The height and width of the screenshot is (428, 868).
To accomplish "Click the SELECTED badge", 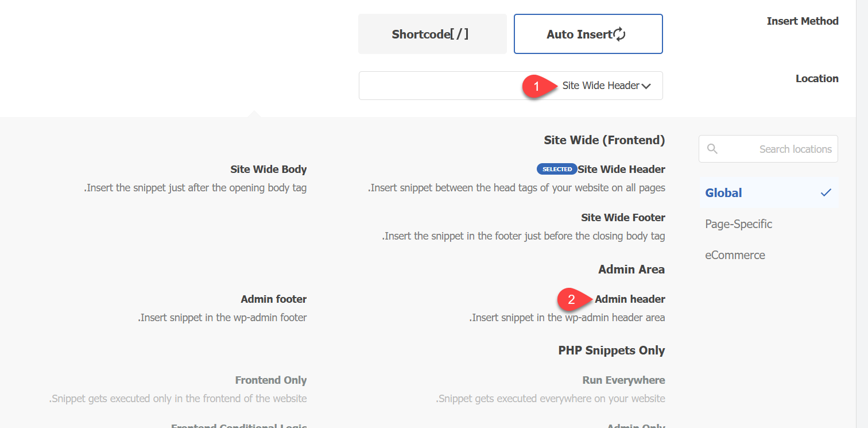I will (x=557, y=169).
